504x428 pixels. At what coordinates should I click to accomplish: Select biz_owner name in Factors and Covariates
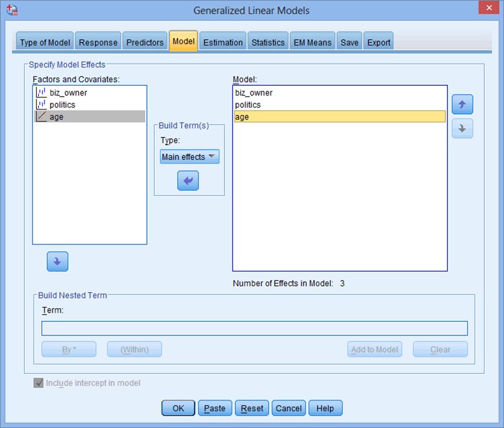click(68, 92)
